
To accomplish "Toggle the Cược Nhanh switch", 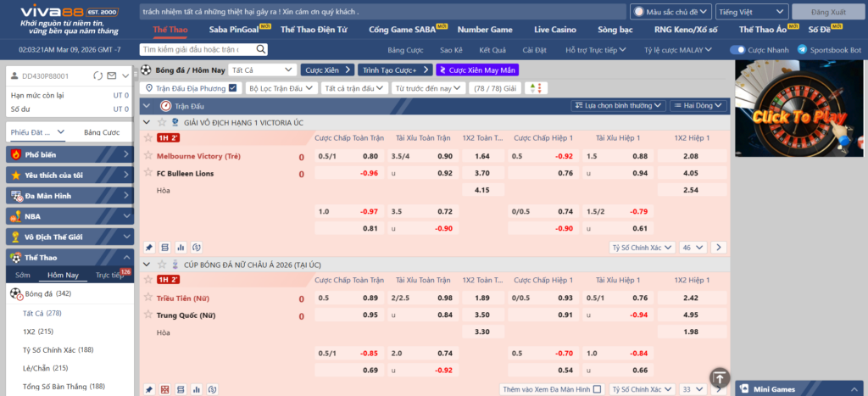I will tap(737, 50).
